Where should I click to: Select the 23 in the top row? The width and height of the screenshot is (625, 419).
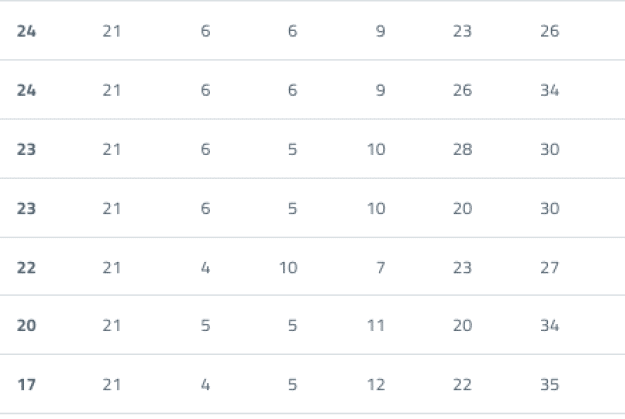(462, 32)
